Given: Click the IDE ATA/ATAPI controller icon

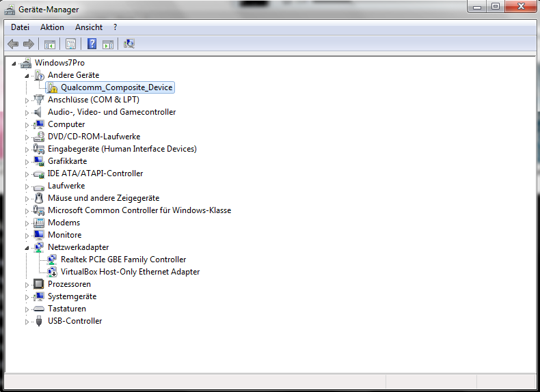Looking at the screenshot, I should point(39,174).
